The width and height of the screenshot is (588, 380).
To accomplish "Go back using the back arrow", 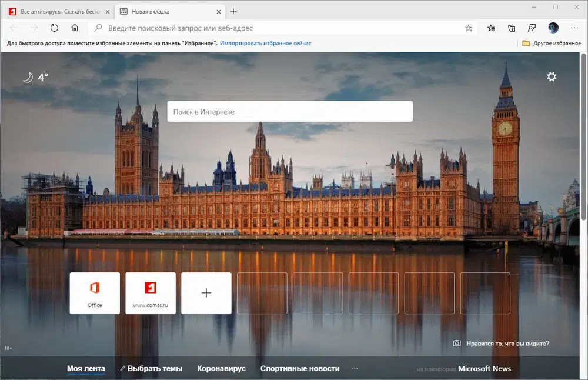I will (12, 28).
